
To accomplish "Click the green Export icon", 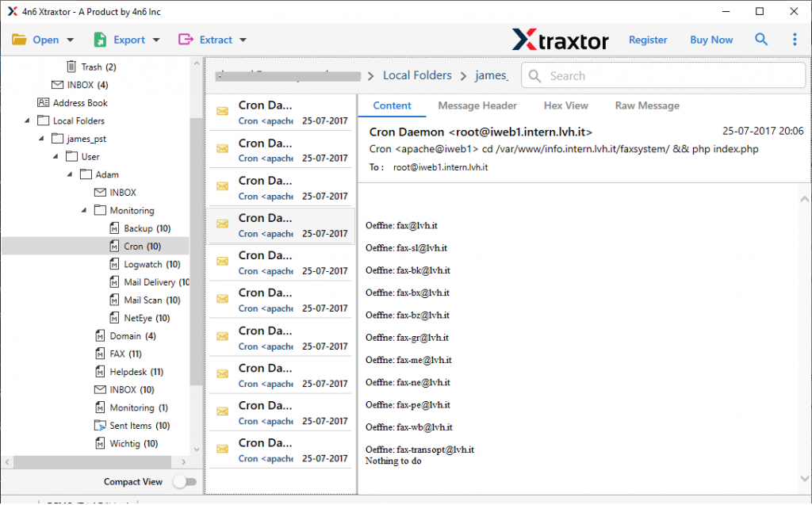I will [100, 39].
